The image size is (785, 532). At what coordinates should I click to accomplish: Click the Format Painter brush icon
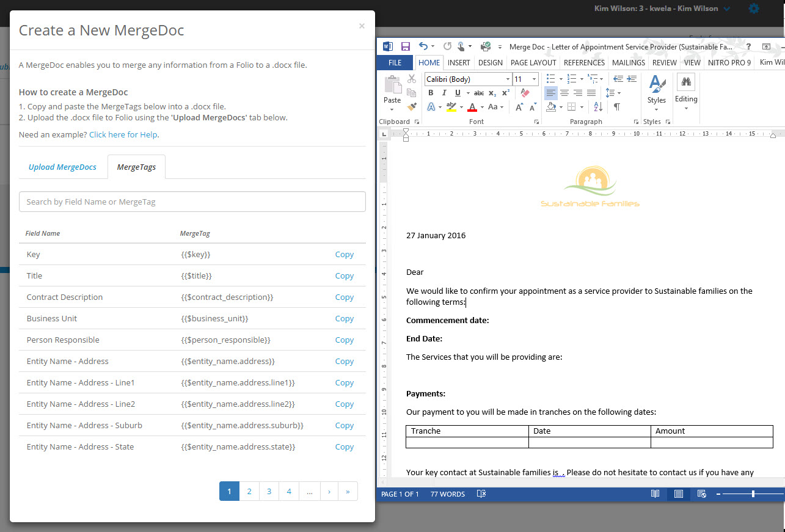(x=412, y=107)
